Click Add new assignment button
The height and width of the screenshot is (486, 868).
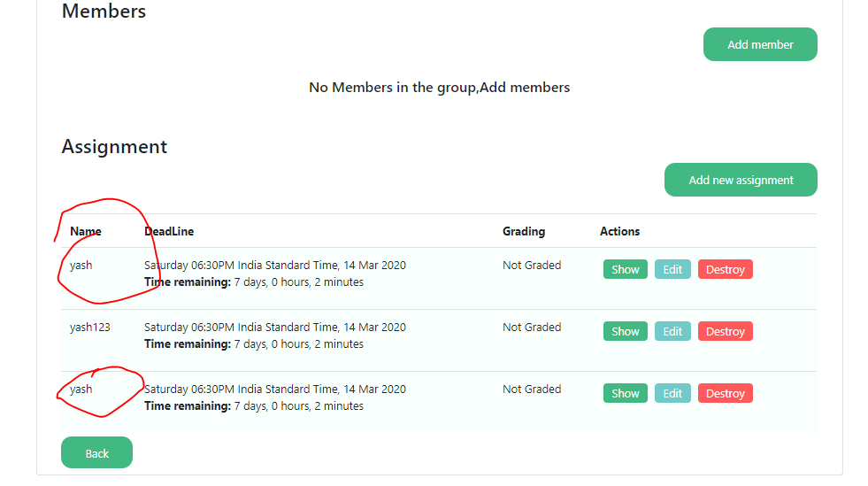pyautogui.click(x=741, y=180)
